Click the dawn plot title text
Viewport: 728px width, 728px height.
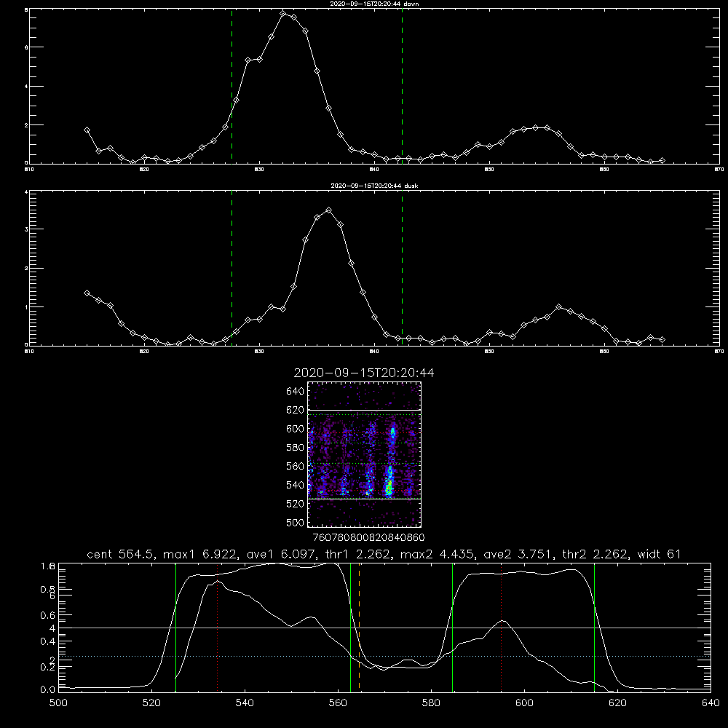[x=374, y=4]
